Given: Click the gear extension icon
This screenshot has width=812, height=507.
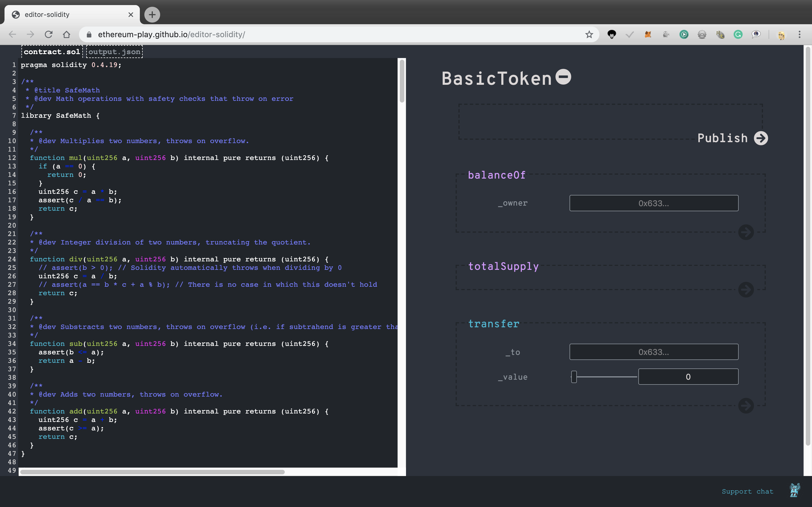Looking at the screenshot, I should 702,34.
